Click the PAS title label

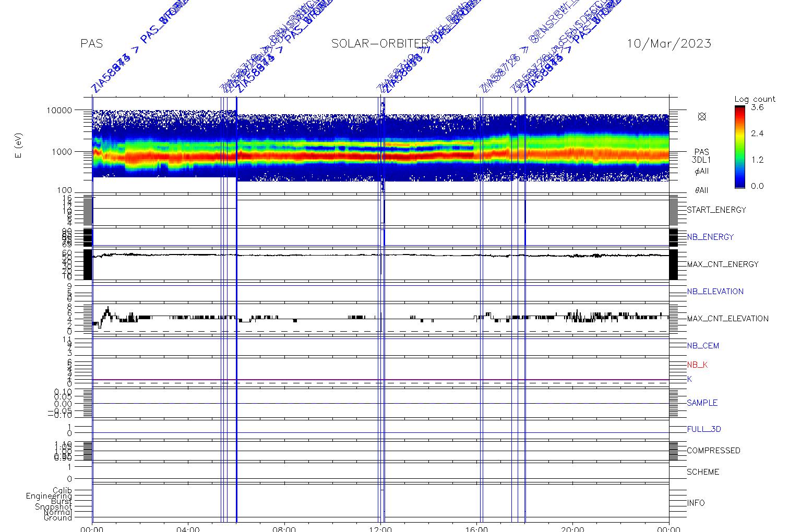(x=91, y=44)
